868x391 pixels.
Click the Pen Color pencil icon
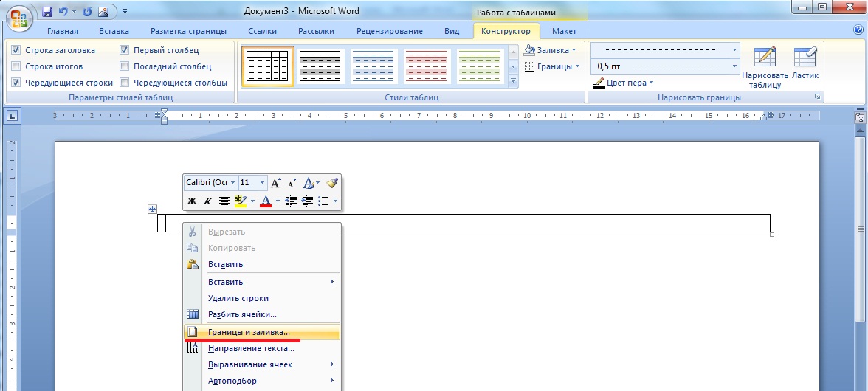(599, 83)
